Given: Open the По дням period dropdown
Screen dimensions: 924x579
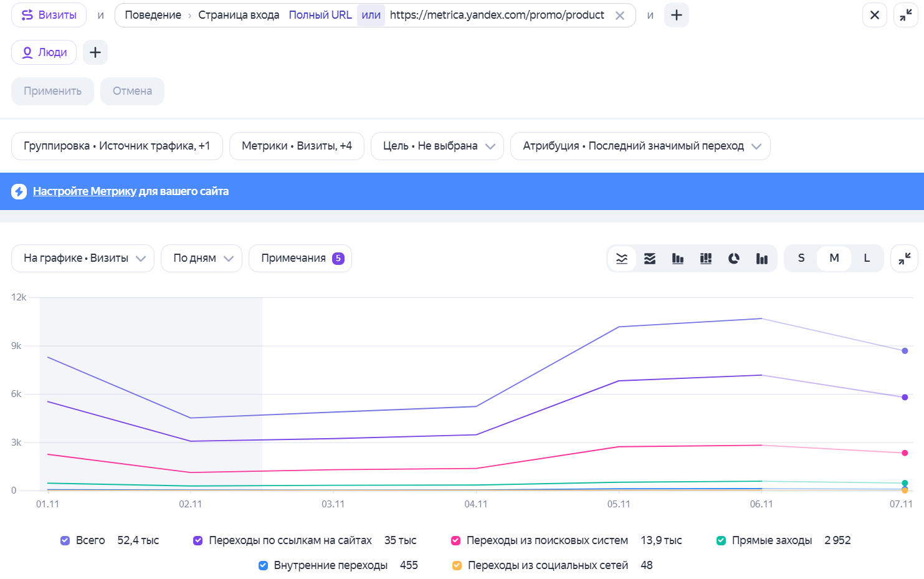Looking at the screenshot, I should pos(201,258).
